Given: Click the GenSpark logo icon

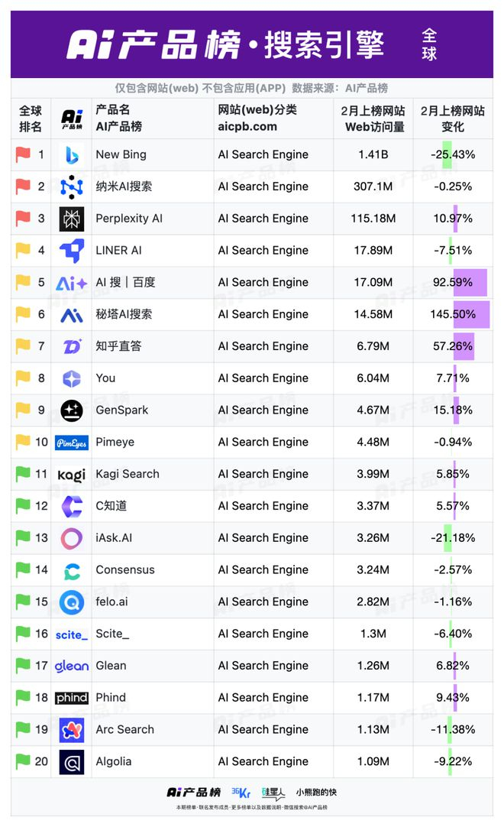Looking at the screenshot, I should click(72, 410).
